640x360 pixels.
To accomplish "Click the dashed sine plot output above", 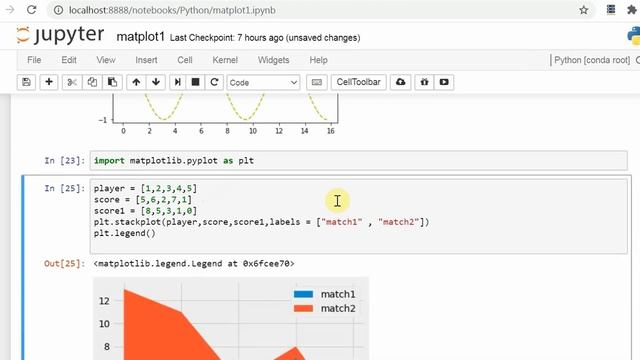I will pyautogui.click(x=218, y=114).
